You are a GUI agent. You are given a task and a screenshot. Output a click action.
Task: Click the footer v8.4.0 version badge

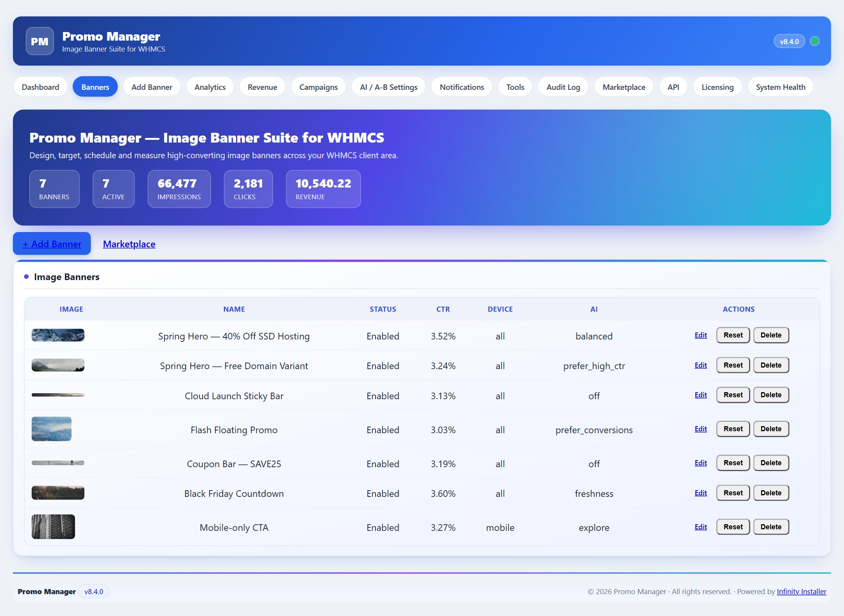tap(94, 591)
